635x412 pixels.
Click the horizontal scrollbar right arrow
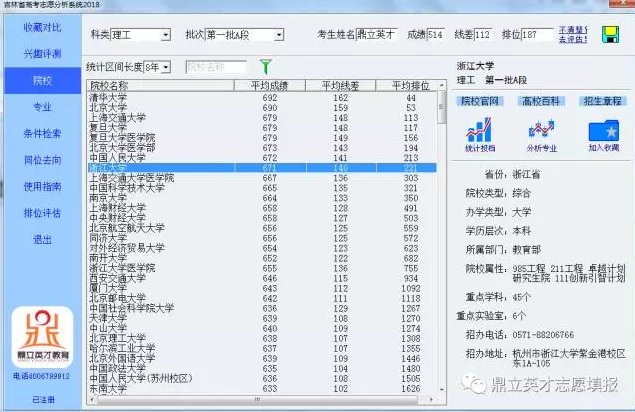click(x=432, y=400)
